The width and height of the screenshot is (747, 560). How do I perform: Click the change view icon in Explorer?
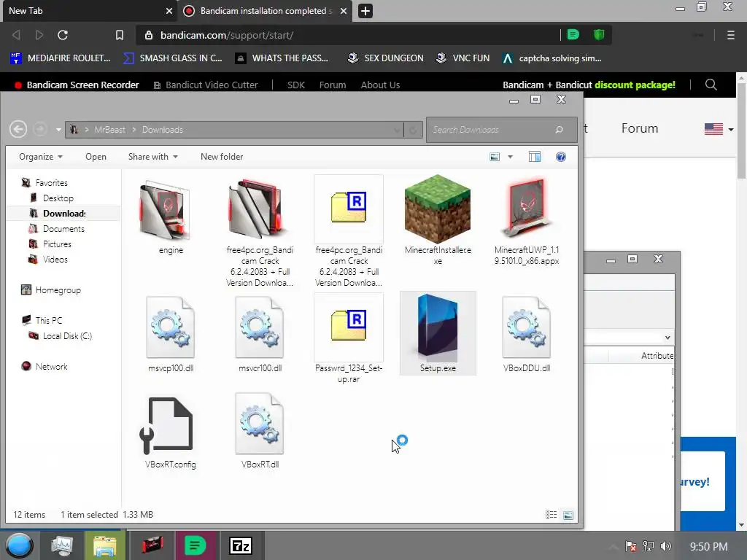[495, 157]
